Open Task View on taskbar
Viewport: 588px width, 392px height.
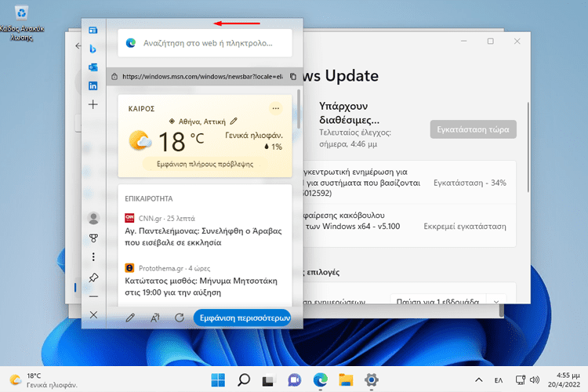pos(268,380)
